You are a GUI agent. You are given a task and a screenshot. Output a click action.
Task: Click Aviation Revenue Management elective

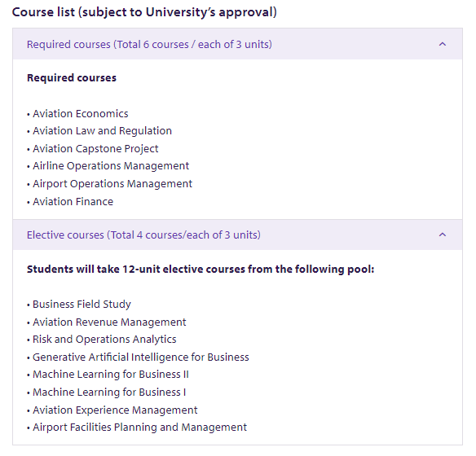coord(109,322)
